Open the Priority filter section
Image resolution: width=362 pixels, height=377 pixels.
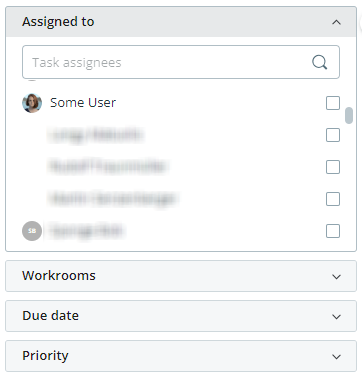pos(181,356)
